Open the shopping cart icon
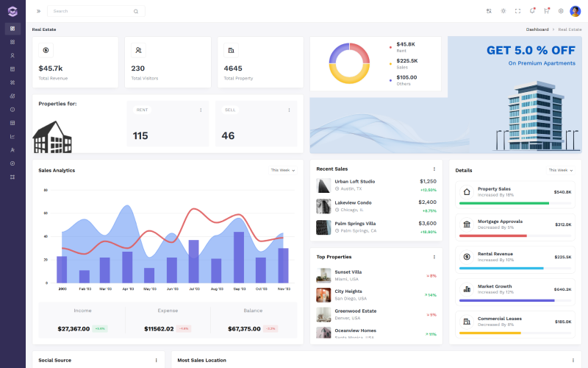Viewport: 588px width, 368px height. click(546, 11)
